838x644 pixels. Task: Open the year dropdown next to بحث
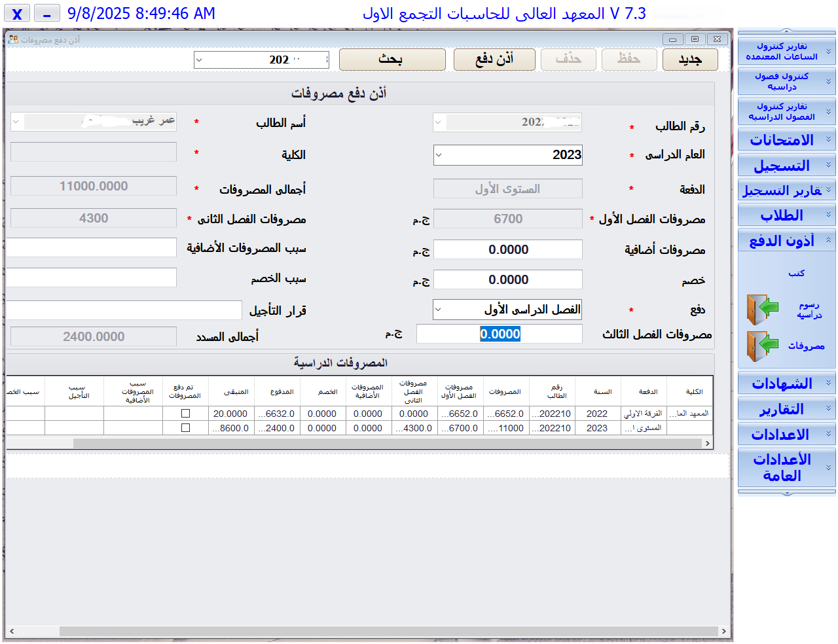[198, 59]
